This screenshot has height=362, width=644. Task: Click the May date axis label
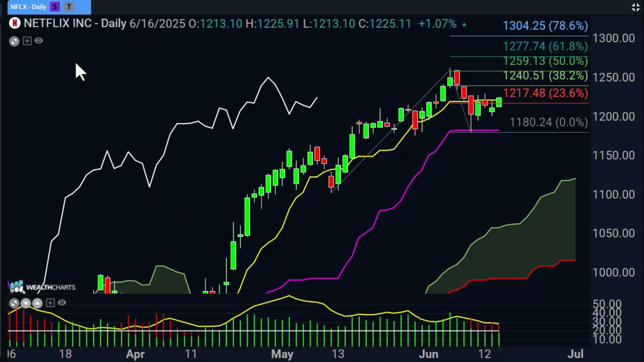coord(282,354)
